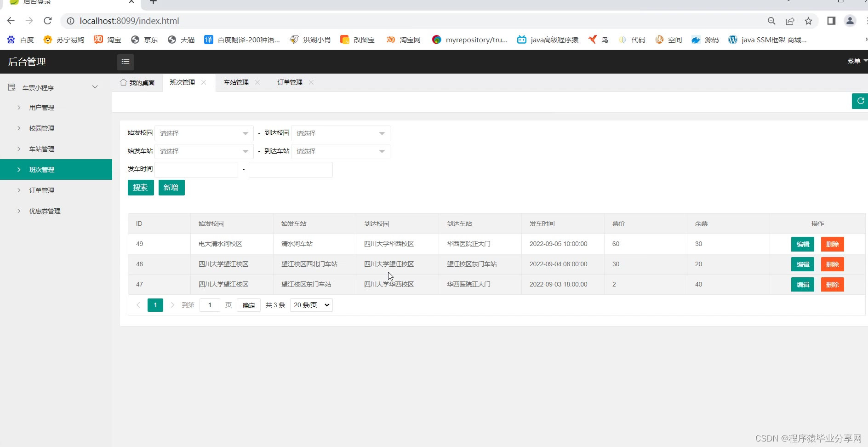
Task: Click the browser back arrow
Action: point(11,21)
